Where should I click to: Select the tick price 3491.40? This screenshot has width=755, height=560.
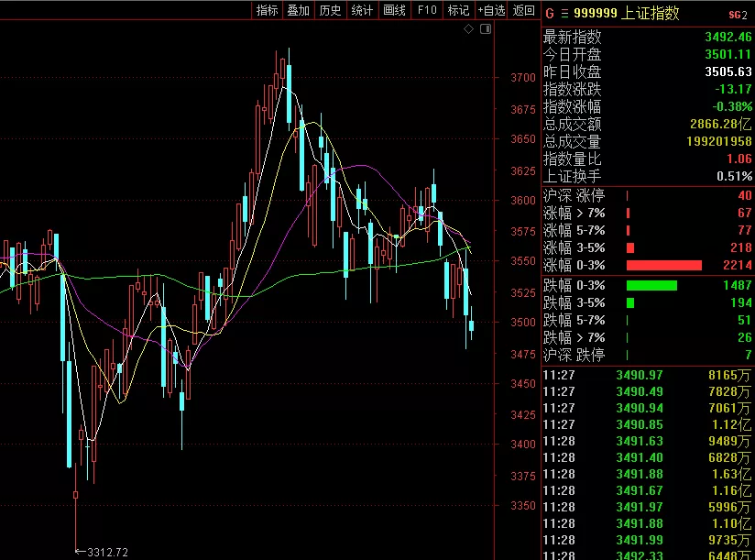tap(640, 457)
